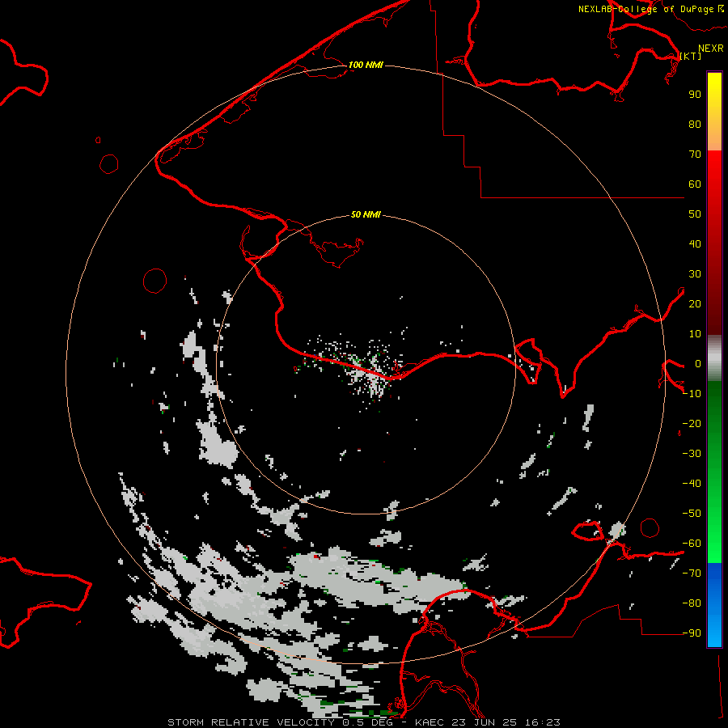Select the 70 knot scale label
728x728 pixels.
(x=695, y=154)
